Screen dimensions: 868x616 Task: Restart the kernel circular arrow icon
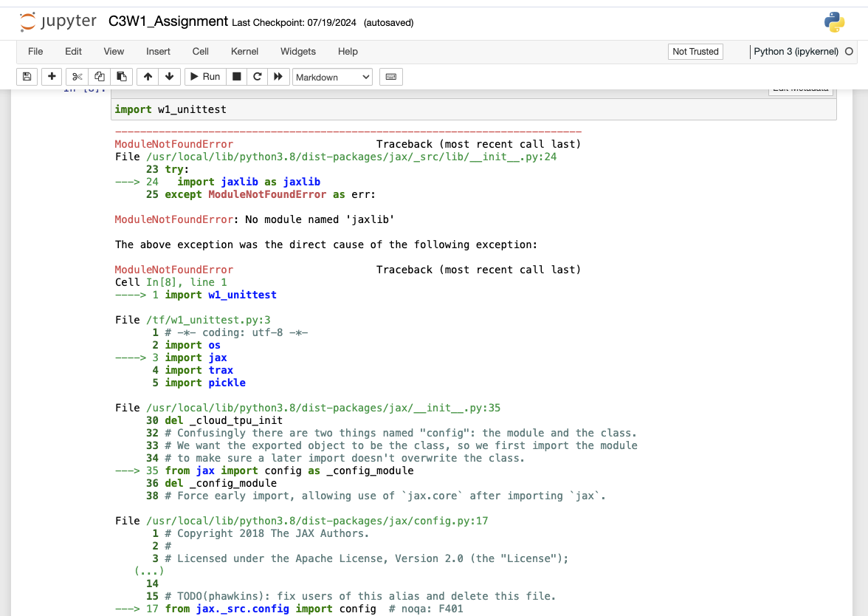pyautogui.click(x=258, y=77)
